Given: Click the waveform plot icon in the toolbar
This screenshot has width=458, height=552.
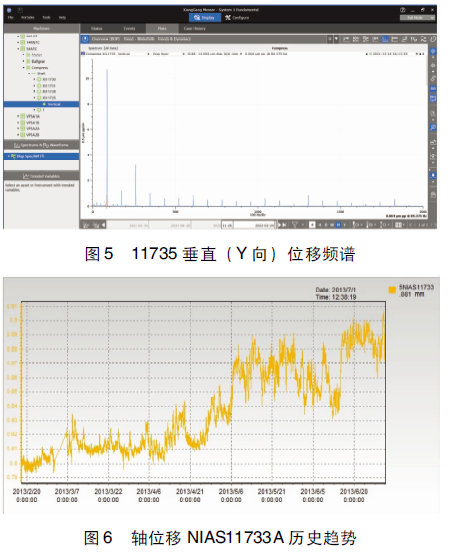Looking at the screenshot, I should [x=414, y=39].
